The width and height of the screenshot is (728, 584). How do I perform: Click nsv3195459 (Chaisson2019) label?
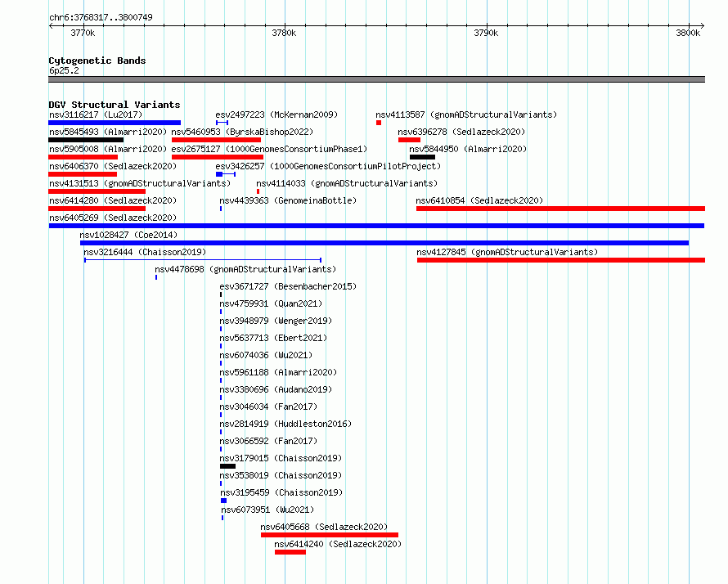coord(281,492)
